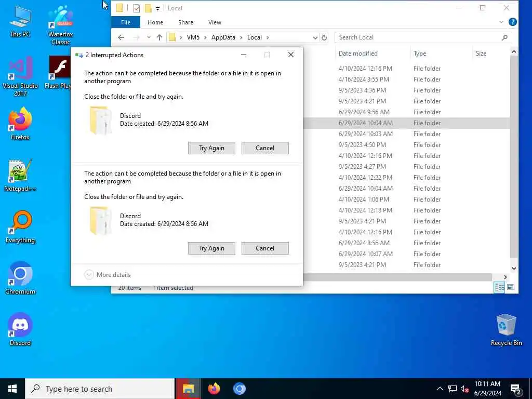Show hidden system tray icons
532x399 pixels.
click(x=440, y=389)
